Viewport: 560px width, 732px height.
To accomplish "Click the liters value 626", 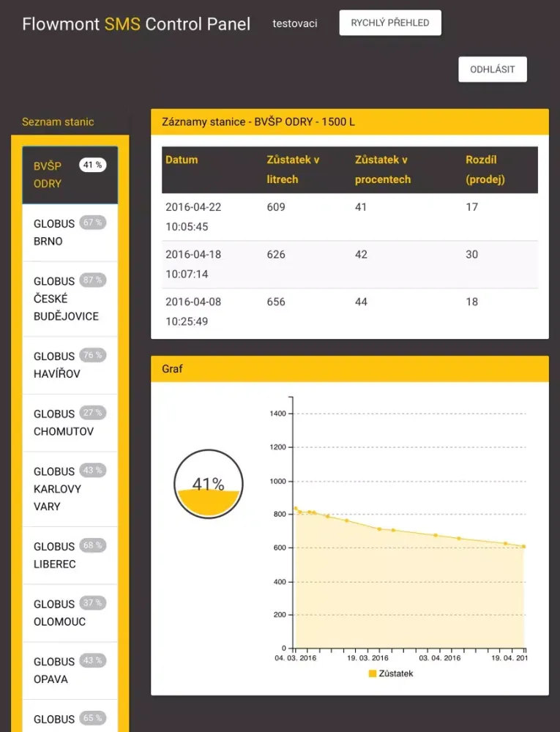I will click(276, 255).
